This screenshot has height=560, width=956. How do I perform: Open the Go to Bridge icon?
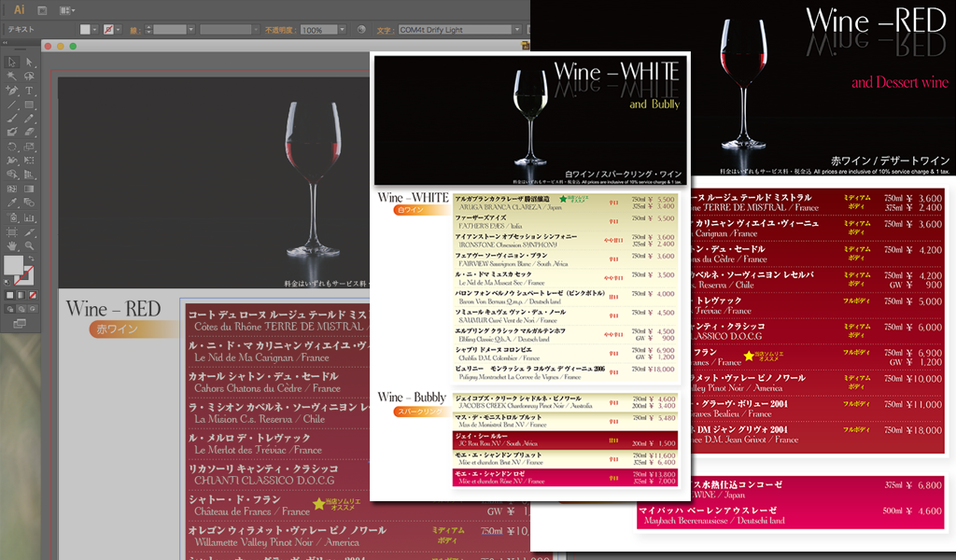pos(42,10)
